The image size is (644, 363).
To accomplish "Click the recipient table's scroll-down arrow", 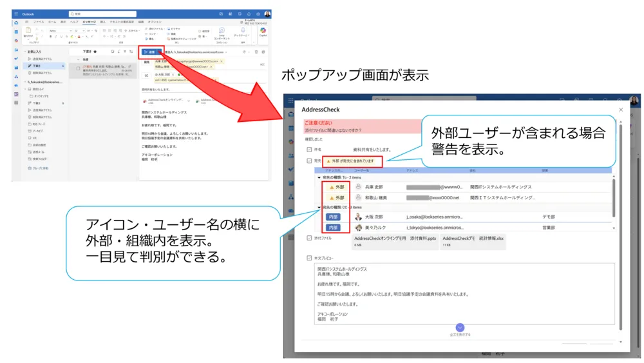I will [x=614, y=228].
